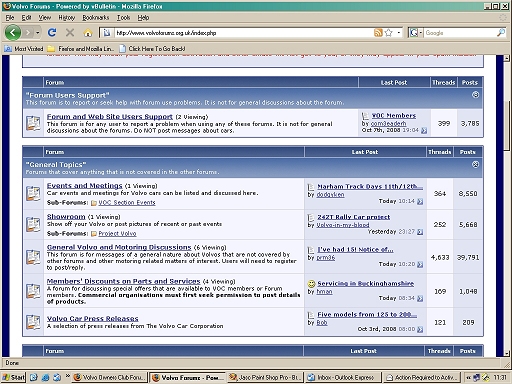Go to last post icon for 242T Rally Car
This screenshot has width=512, height=384.
pyautogui.click(x=420, y=232)
